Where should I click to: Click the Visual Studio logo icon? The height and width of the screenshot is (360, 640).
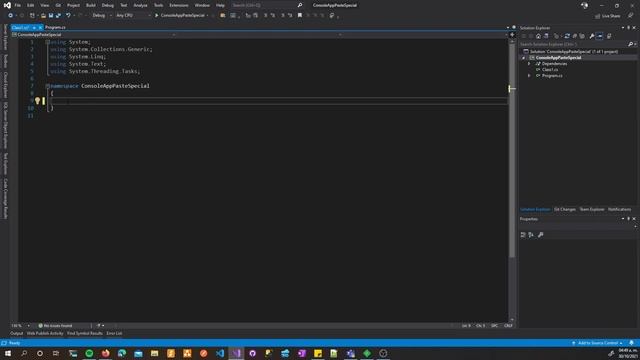pos(7,5)
